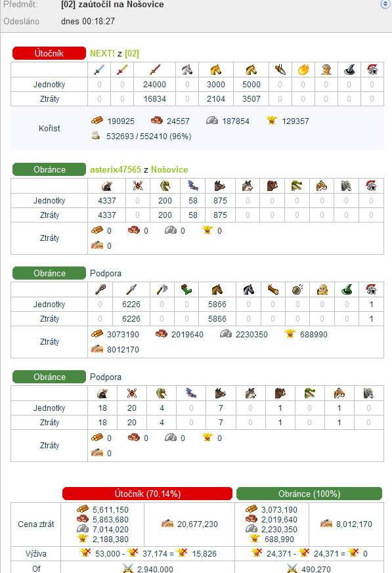Click the carrying capacity sack icon under Kořist
The image size is (392, 573).
tap(96, 136)
